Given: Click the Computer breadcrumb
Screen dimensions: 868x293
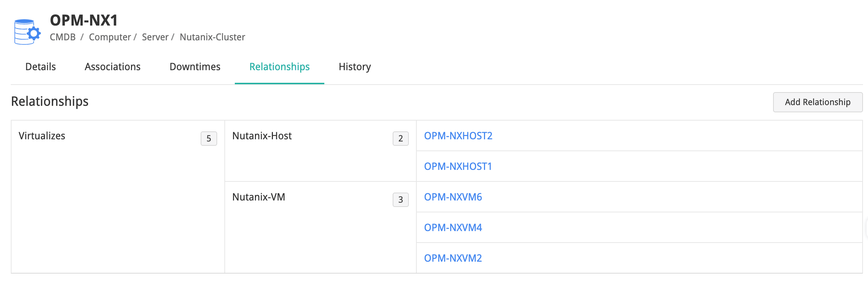Looking at the screenshot, I should [x=110, y=37].
